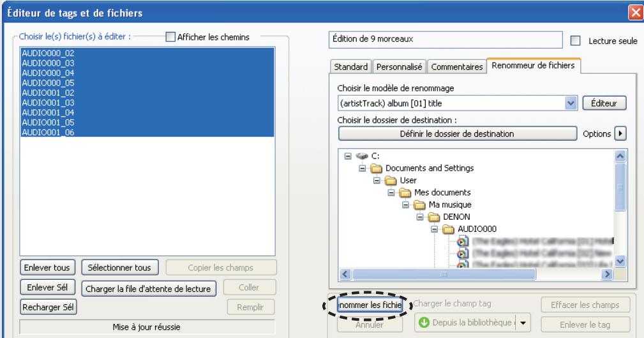Viewport: 644px width, 338px height.
Task: Close the Éditeur de tags window
Action: (636, 13)
